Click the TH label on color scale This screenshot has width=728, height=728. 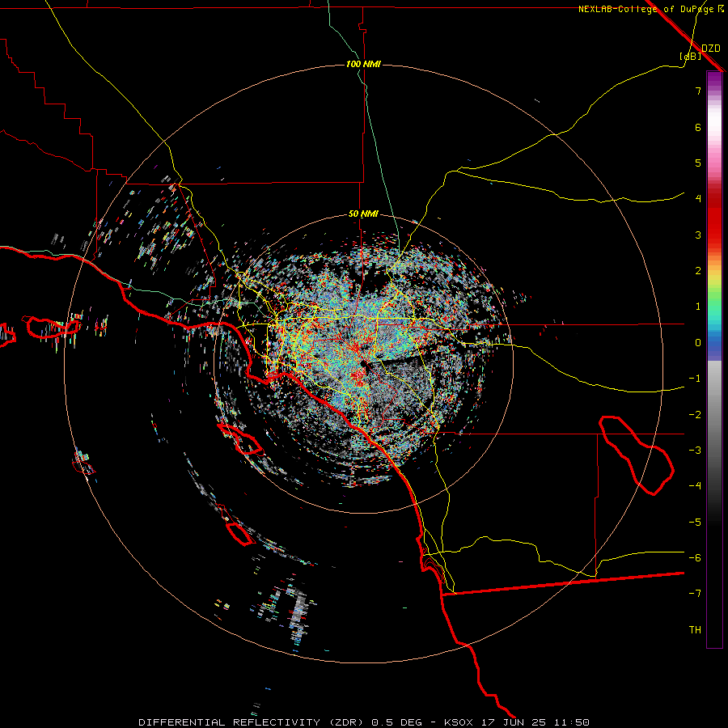[695, 630]
